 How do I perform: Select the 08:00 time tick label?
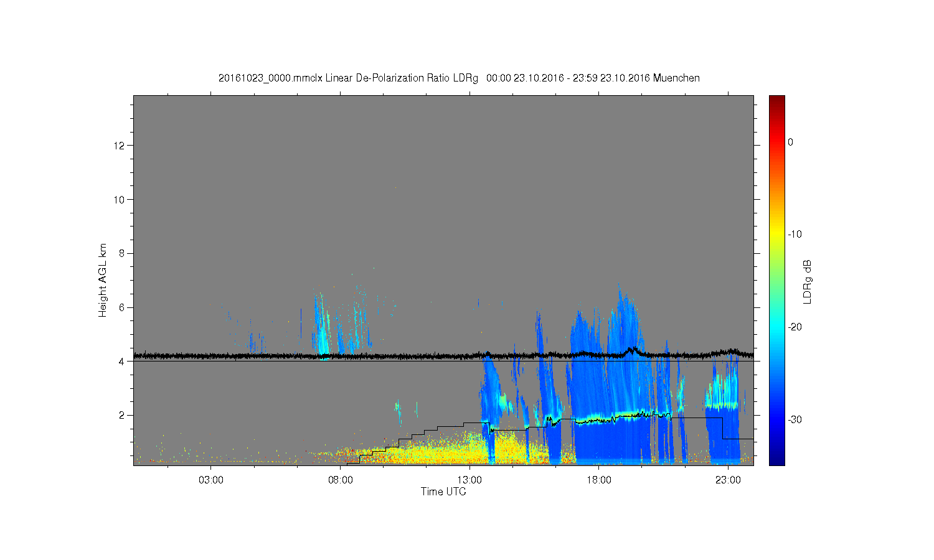(x=341, y=480)
